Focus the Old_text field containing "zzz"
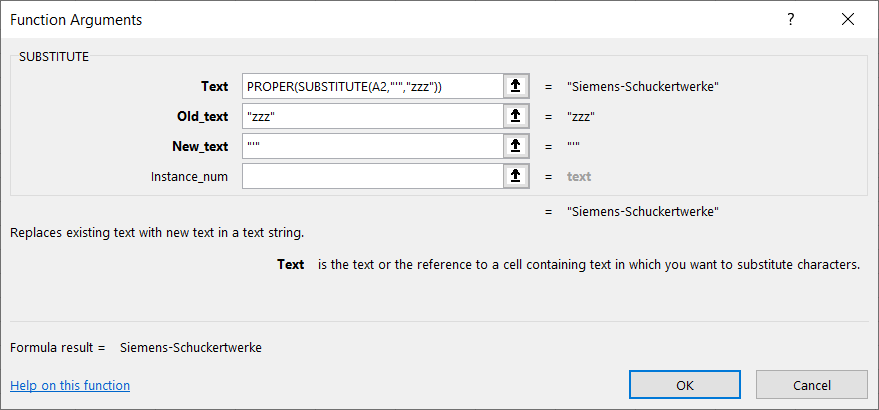 pyautogui.click(x=371, y=117)
